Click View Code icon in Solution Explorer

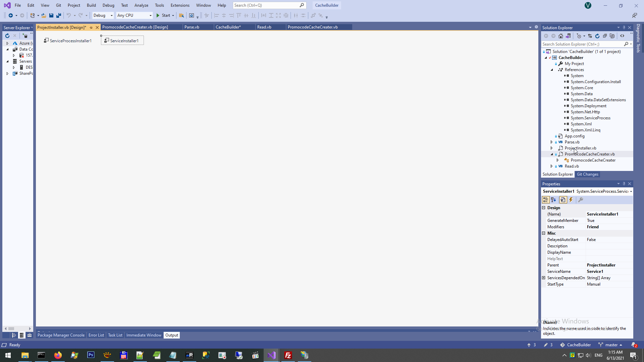[x=622, y=36]
